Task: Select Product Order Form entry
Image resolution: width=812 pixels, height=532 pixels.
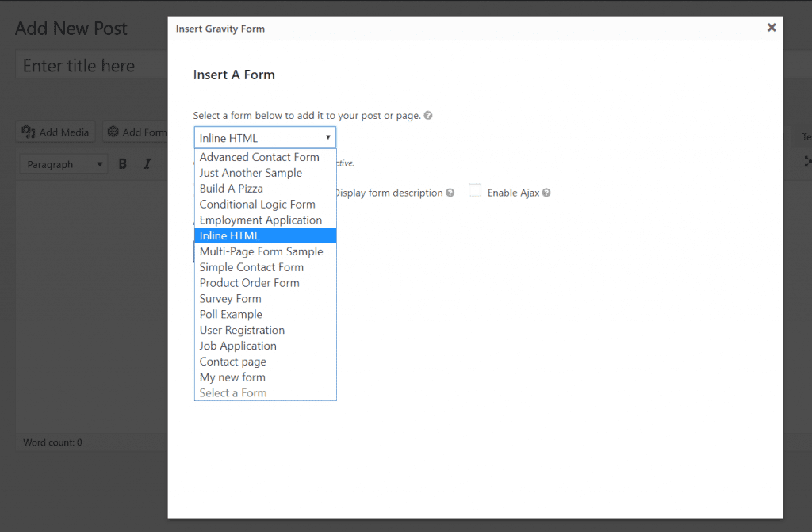Action: 265,283
